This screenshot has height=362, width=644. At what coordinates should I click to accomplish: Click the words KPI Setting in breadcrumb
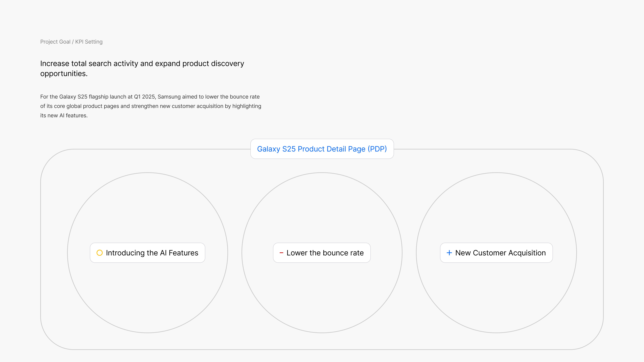pos(89,42)
